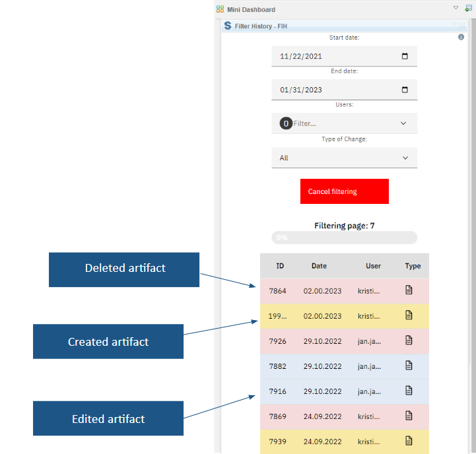
Task: Click the Mini Dashboard grid icon
Action: coord(220,9)
